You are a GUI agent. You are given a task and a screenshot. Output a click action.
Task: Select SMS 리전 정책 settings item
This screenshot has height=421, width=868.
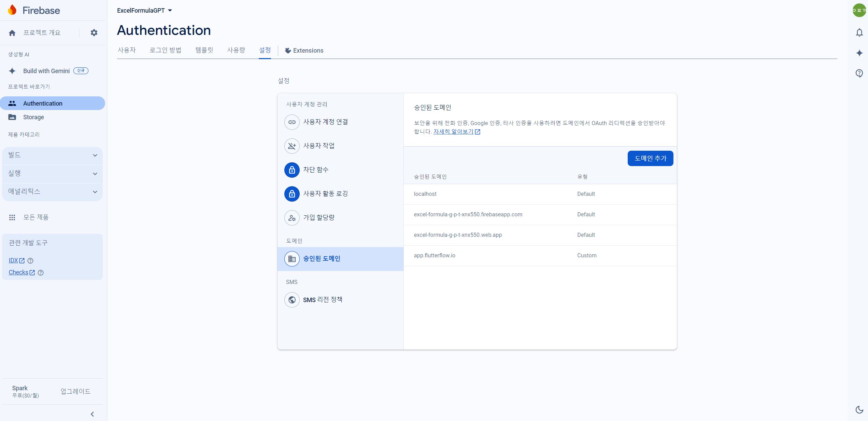tap(340, 300)
